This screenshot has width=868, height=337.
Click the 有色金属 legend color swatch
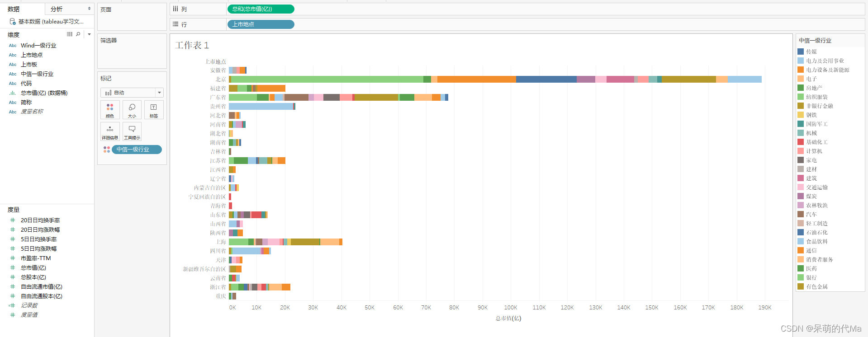[x=801, y=286]
